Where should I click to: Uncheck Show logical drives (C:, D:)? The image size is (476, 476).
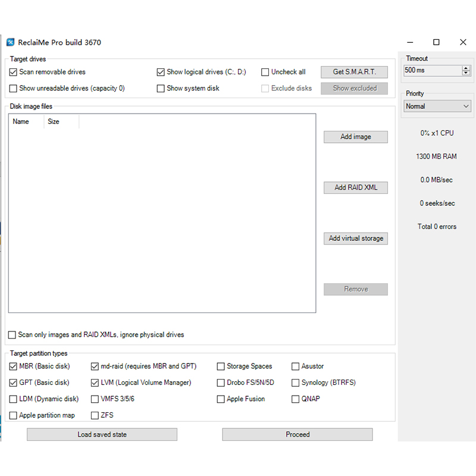(x=161, y=72)
